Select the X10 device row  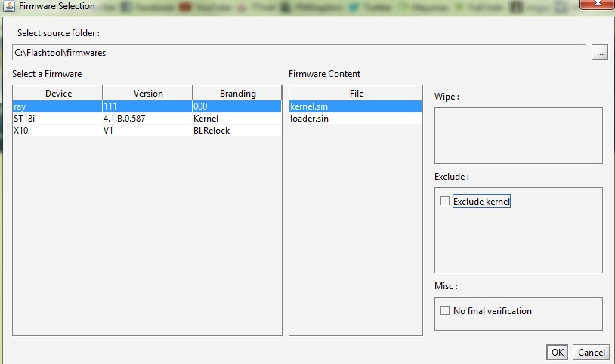click(x=147, y=131)
